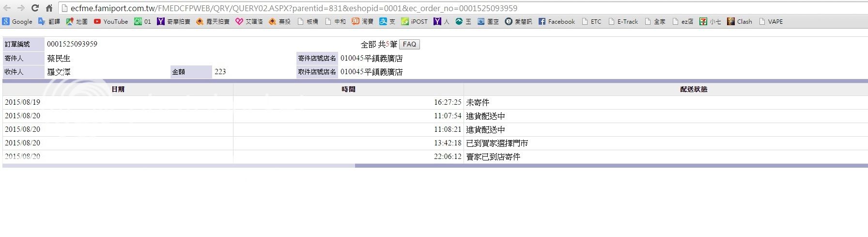The width and height of the screenshot is (868, 237).
Task: Click the 配送狀態 column header
Action: (x=694, y=89)
